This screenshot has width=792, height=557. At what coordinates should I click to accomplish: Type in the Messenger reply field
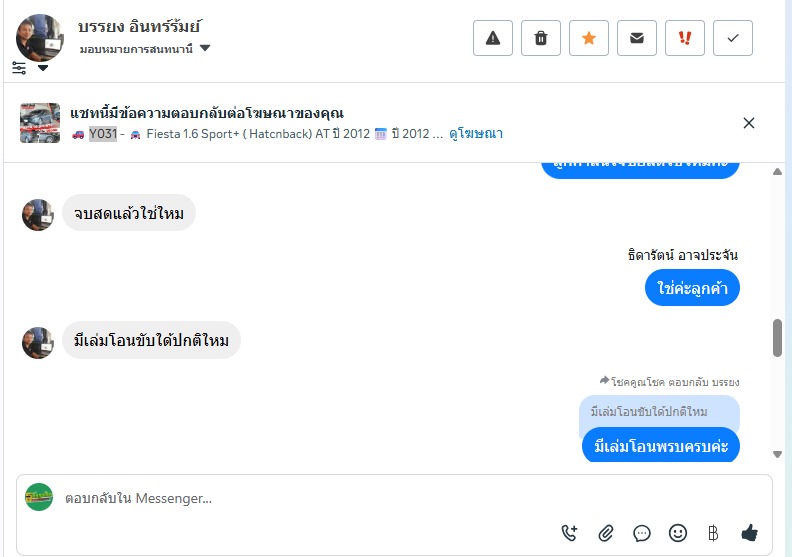pyautogui.click(x=300, y=498)
